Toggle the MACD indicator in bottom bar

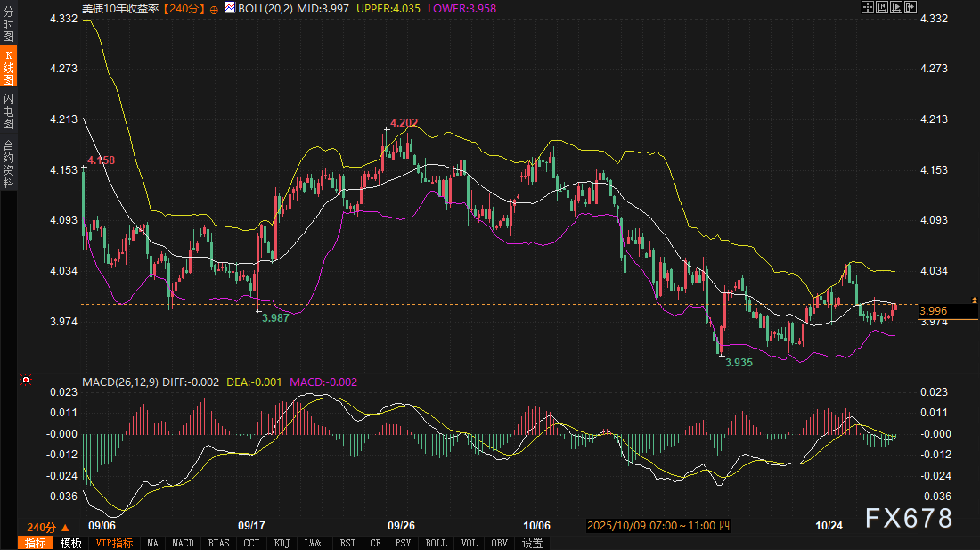(183, 543)
